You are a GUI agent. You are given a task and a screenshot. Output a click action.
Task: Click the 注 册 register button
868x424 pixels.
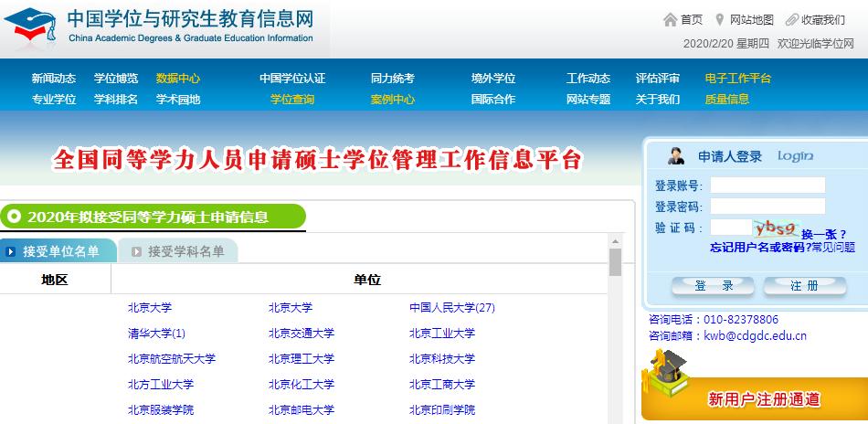tap(805, 286)
